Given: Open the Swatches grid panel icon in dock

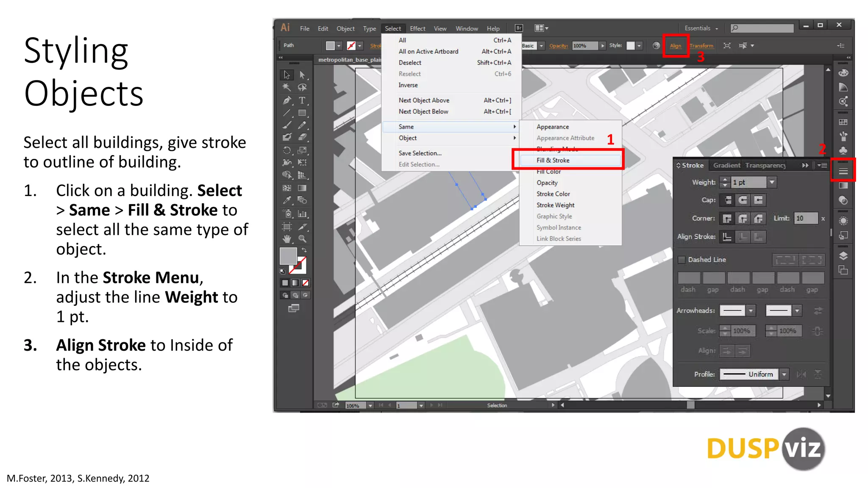Looking at the screenshot, I should 843,122.
